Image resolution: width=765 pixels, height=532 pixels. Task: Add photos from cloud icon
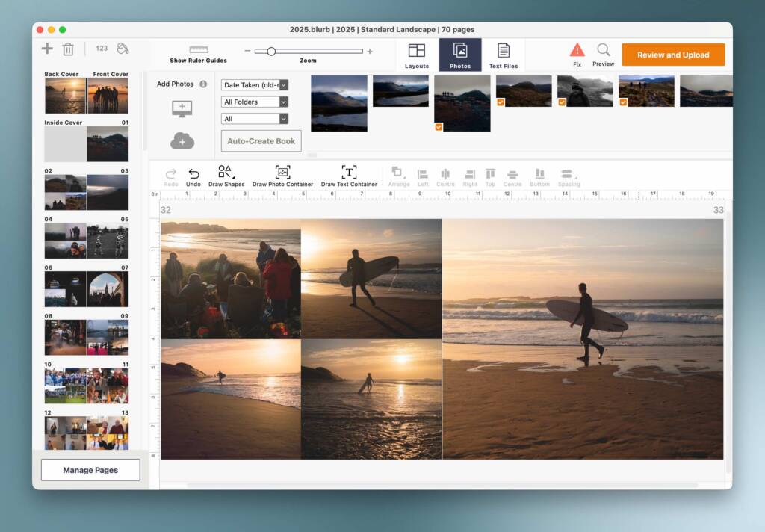click(x=182, y=140)
